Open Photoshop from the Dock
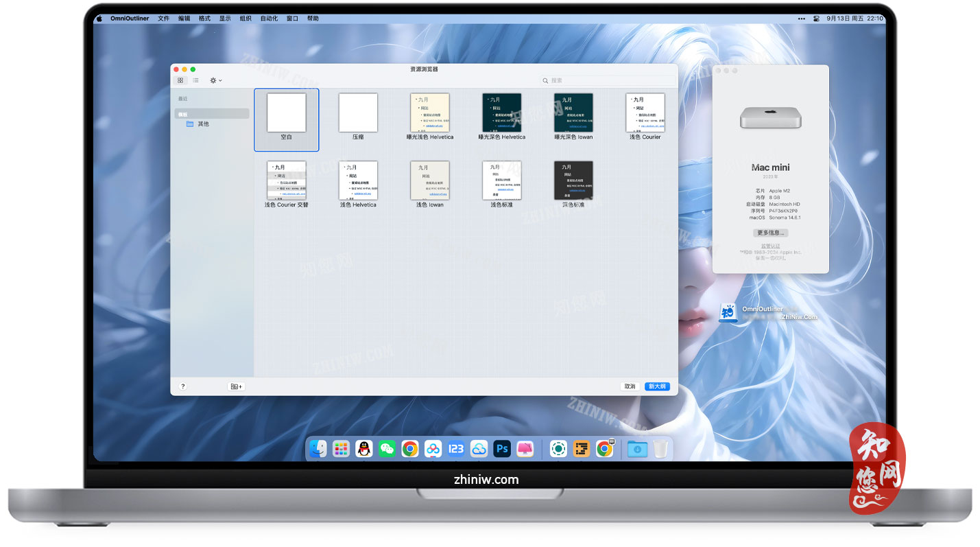Viewport: 980px width, 547px height. click(x=502, y=449)
